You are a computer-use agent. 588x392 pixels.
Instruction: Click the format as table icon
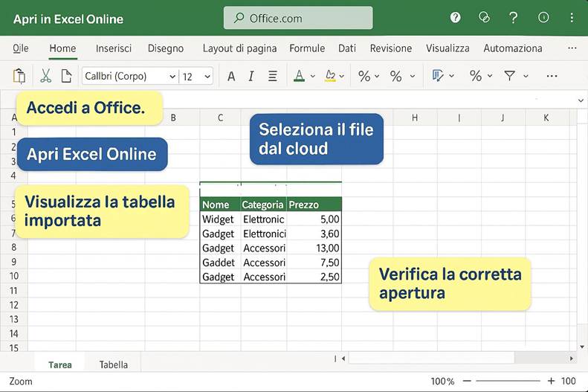tap(438, 76)
